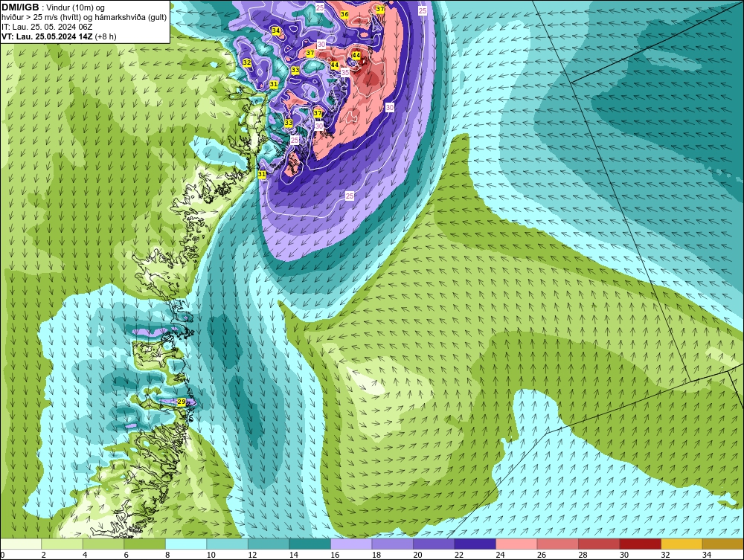Pick the 6–8 m/s green legend swatch
This screenshot has height=560, width=744.
coord(145,544)
